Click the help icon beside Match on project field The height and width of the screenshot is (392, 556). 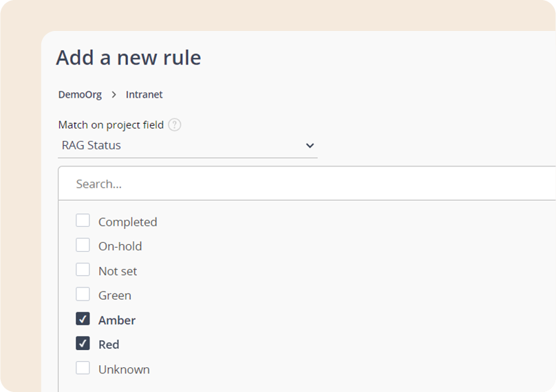pos(175,124)
